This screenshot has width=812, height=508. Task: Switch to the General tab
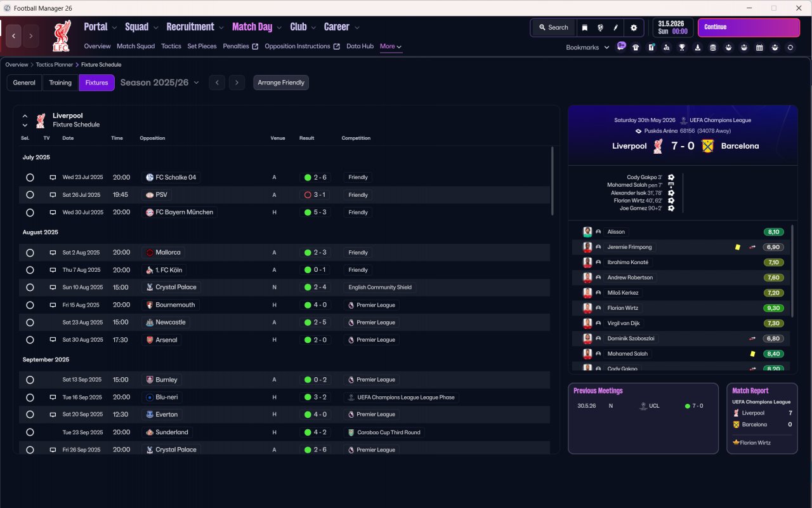coord(24,83)
